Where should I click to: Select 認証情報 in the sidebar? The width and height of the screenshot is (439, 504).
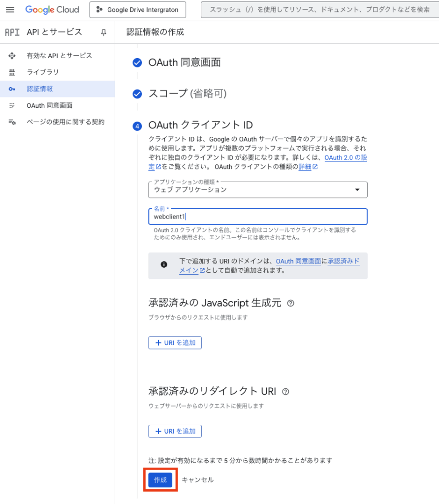coord(40,89)
